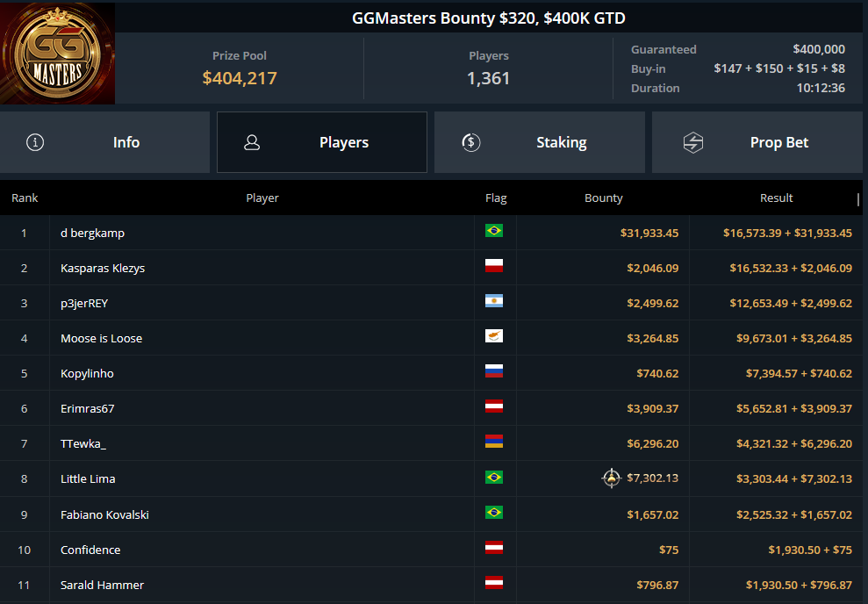Click the player list scrollbar handle
This screenshot has width=868, height=604.
(858, 200)
